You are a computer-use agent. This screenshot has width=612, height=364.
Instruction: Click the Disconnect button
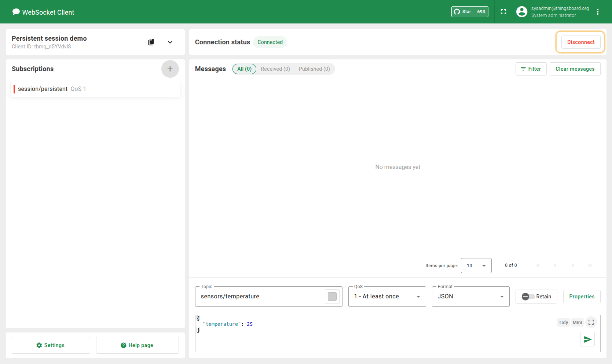[580, 42]
